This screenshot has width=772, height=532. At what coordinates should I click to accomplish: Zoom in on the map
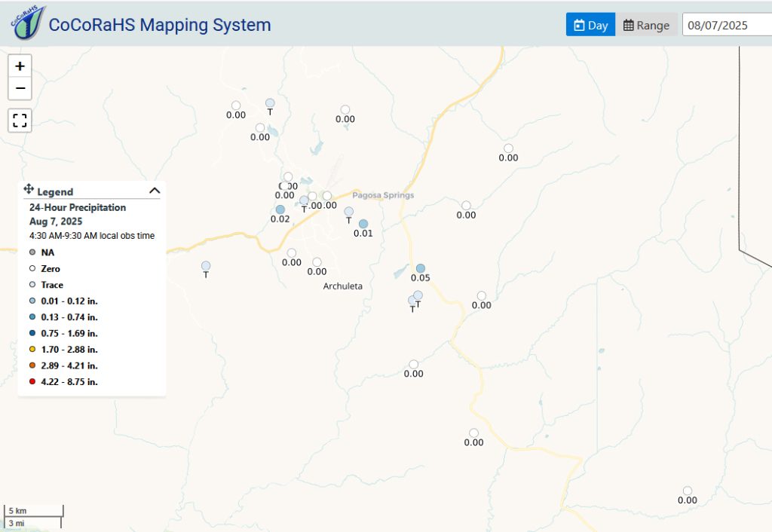click(x=20, y=66)
